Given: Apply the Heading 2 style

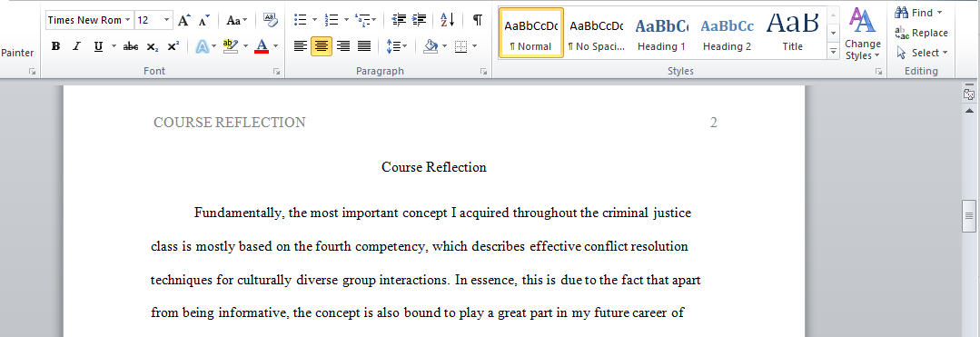Looking at the screenshot, I should 727,33.
